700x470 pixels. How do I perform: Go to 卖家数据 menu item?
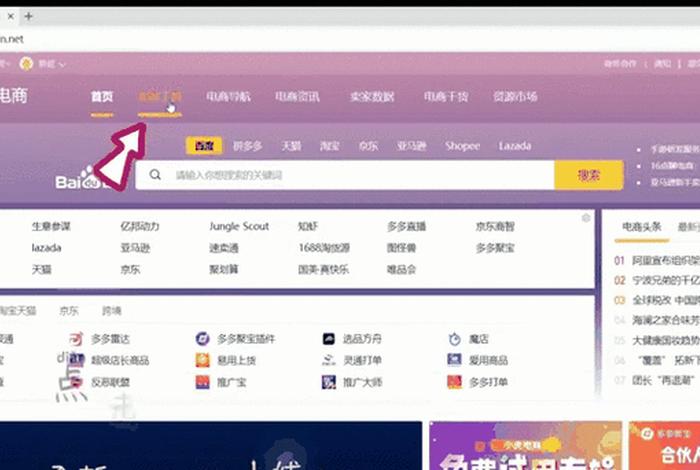tap(371, 97)
